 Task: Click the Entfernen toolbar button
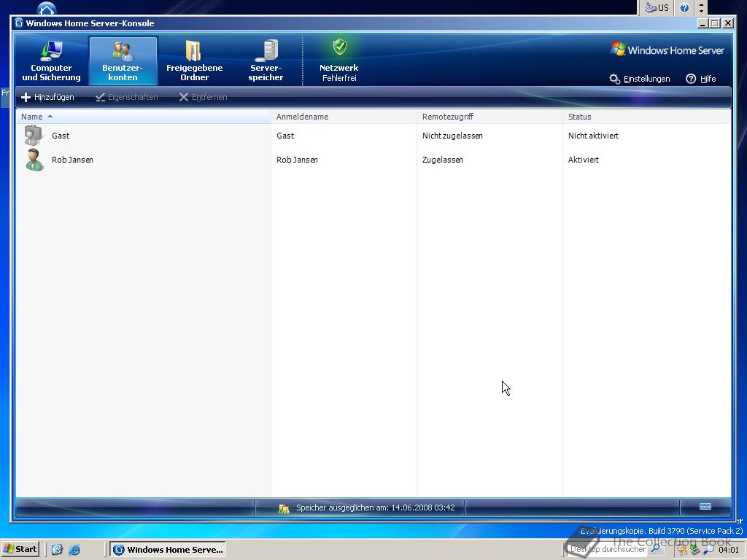(x=203, y=97)
